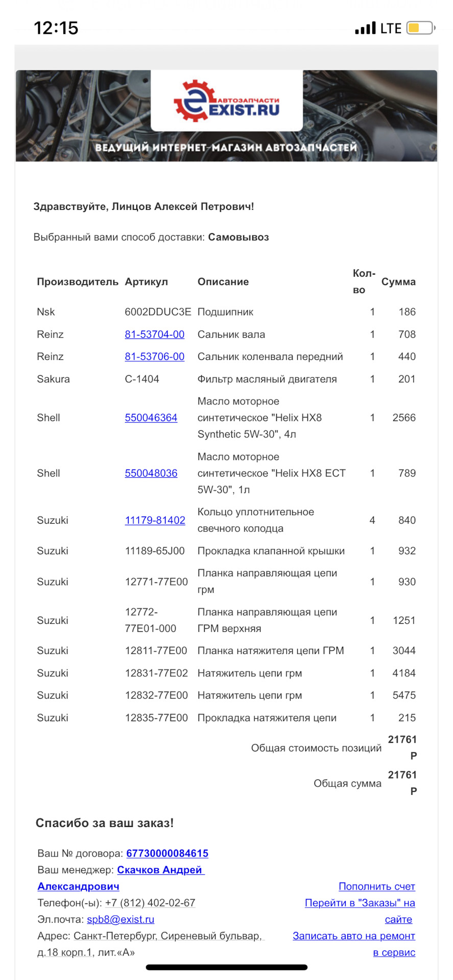The height and width of the screenshot is (980, 453).
Task: Click Записать авто на ремонт в сервис
Action: click(353, 936)
